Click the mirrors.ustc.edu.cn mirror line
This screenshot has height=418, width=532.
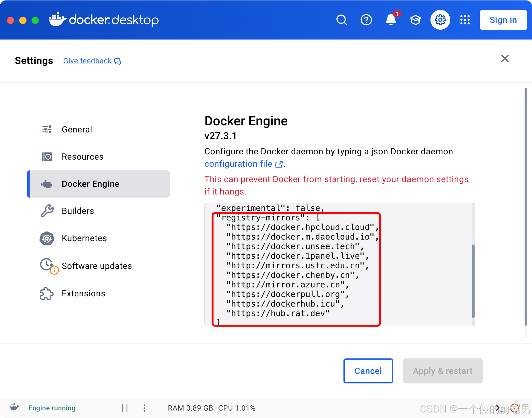point(297,265)
